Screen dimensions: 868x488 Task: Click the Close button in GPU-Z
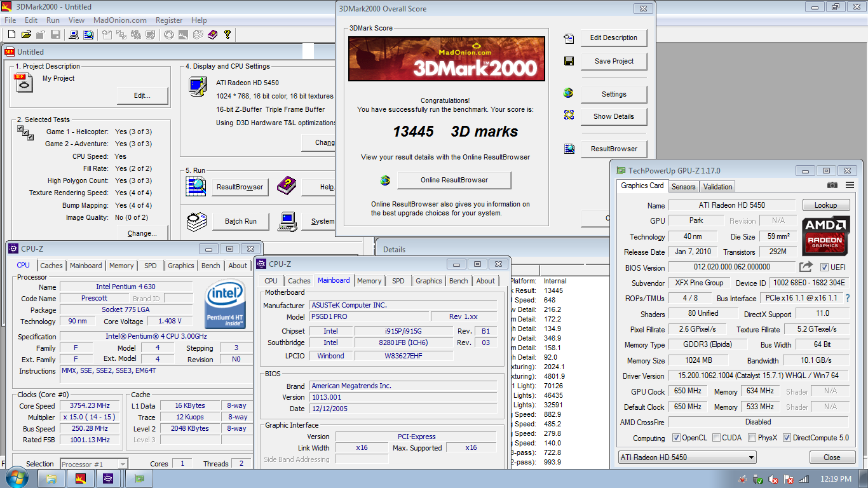pos(832,457)
